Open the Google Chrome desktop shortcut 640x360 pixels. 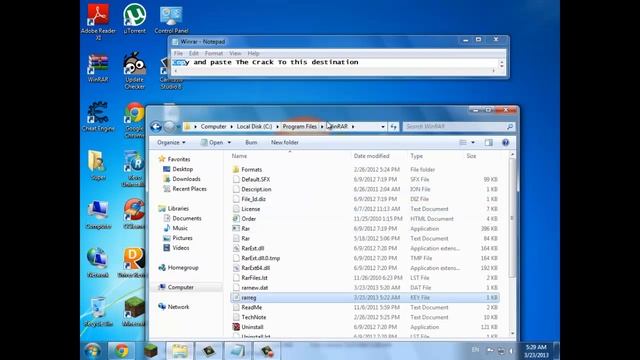(x=134, y=120)
